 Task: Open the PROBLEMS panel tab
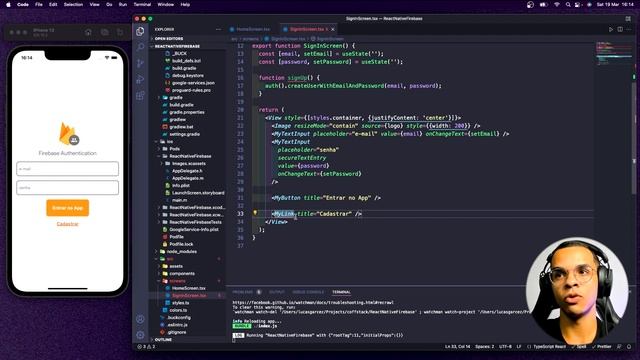coord(243,292)
